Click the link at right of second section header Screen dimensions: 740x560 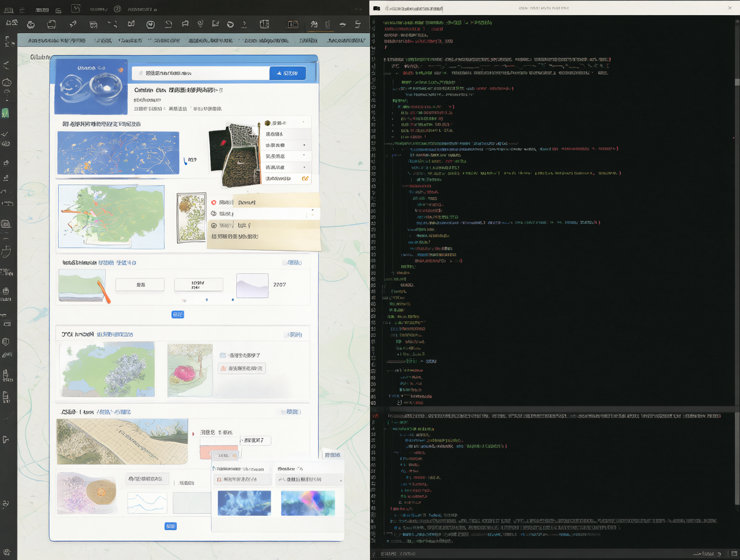(294, 334)
